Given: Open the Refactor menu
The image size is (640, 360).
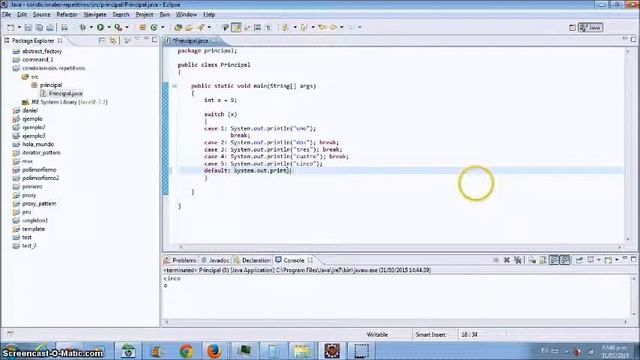Looking at the screenshot, I should 67,15.
